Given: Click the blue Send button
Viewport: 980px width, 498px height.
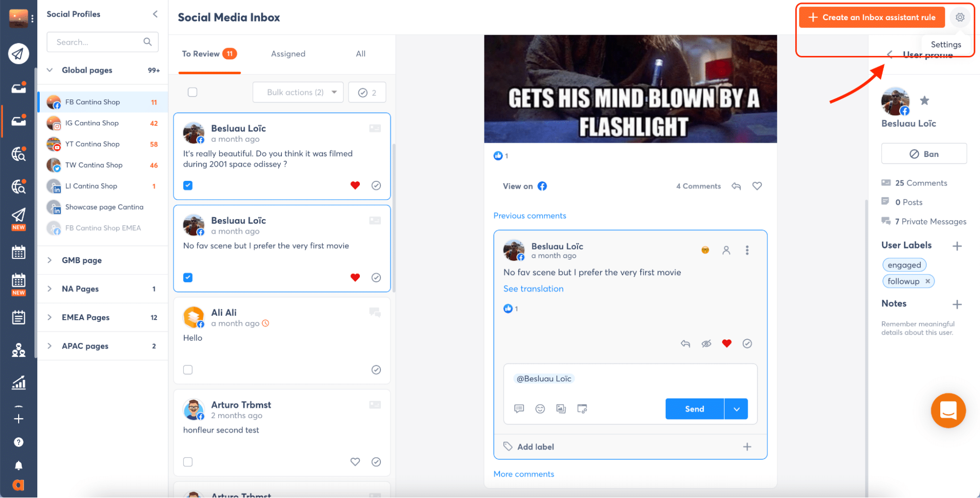Looking at the screenshot, I should pos(695,409).
